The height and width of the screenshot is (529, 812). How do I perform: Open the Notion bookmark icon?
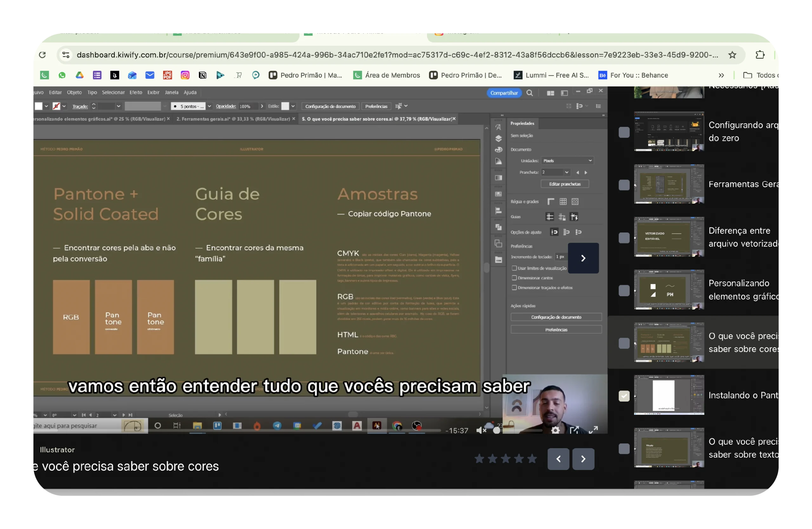click(203, 75)
